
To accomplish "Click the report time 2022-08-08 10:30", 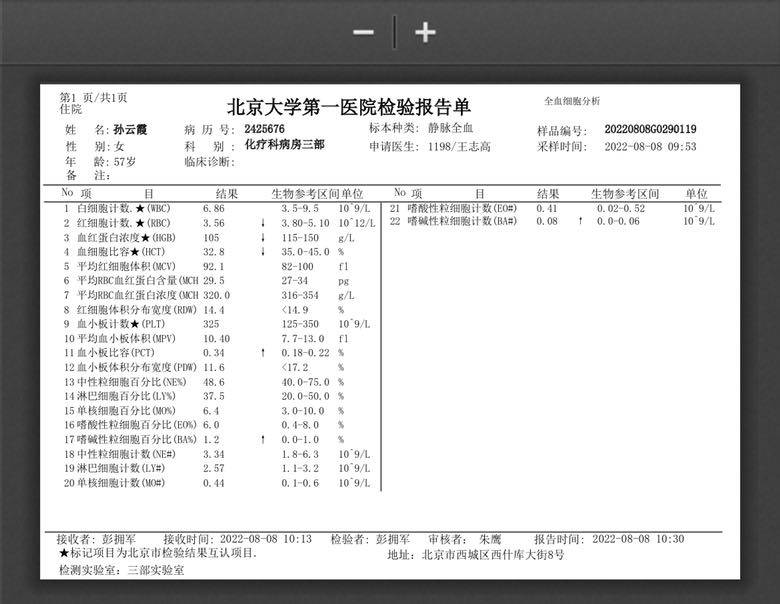I will point(636,539).
